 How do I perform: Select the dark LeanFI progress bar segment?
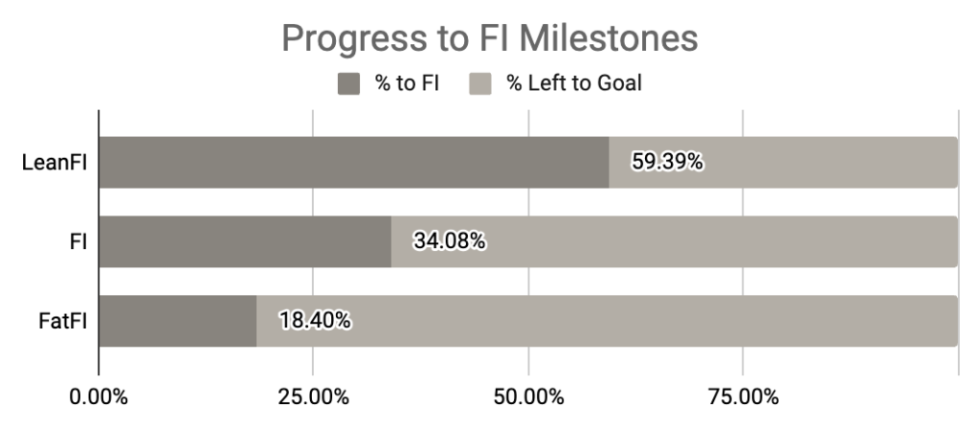[353, 162]
